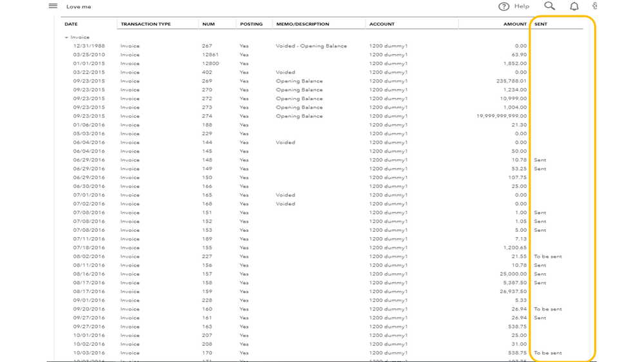Click the amount 107.75
Image resolution: width=644 pixels, height=362 pixels.
click(x=518, y=178)
